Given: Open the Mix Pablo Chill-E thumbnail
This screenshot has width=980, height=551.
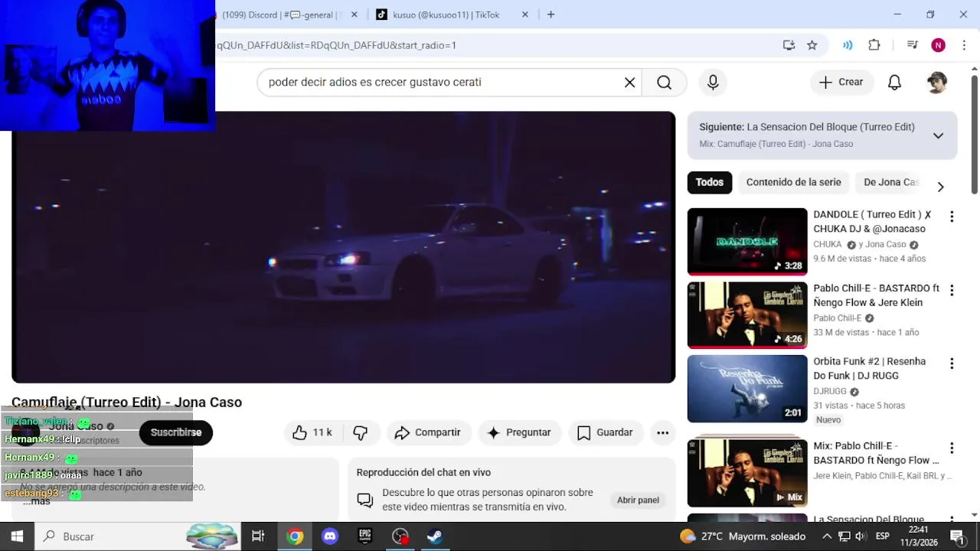Looking at the screenshot, I should pos(747,472).
